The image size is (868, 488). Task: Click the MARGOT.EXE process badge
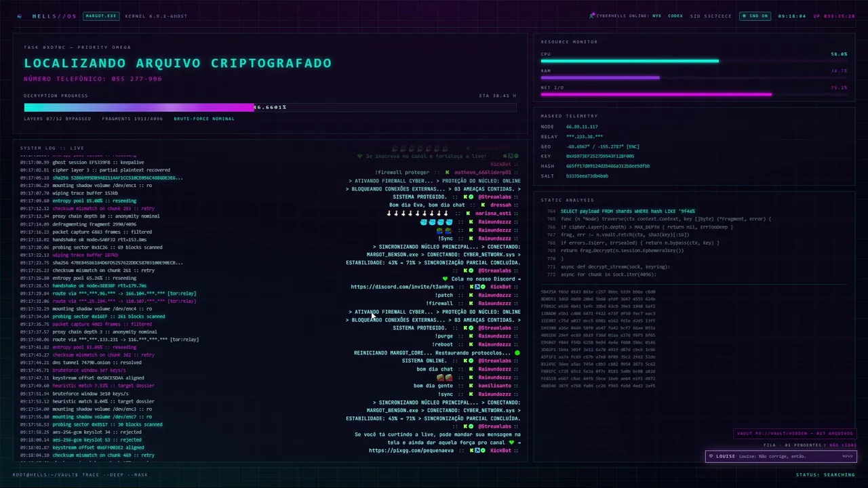[x=101, y=16]
